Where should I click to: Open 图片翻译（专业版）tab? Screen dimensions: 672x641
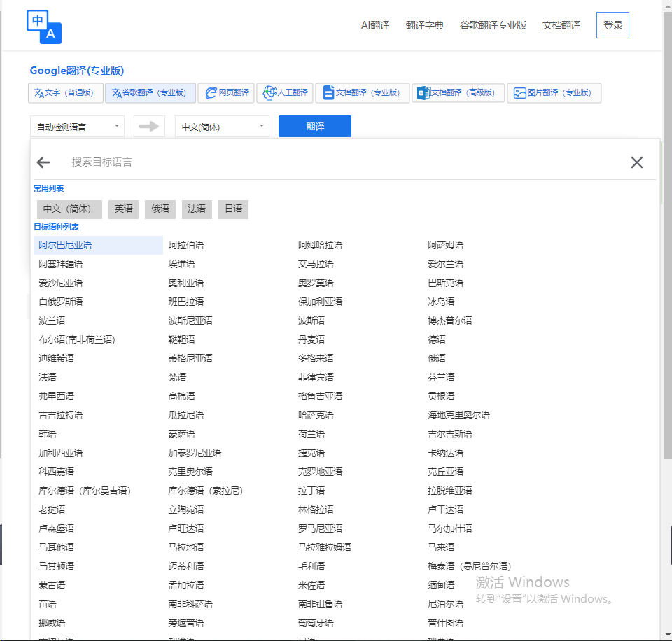coord(554,93)
